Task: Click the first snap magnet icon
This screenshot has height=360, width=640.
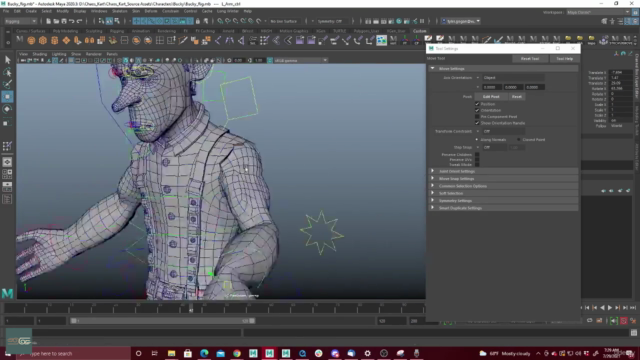Action: [x=220, y=21]
